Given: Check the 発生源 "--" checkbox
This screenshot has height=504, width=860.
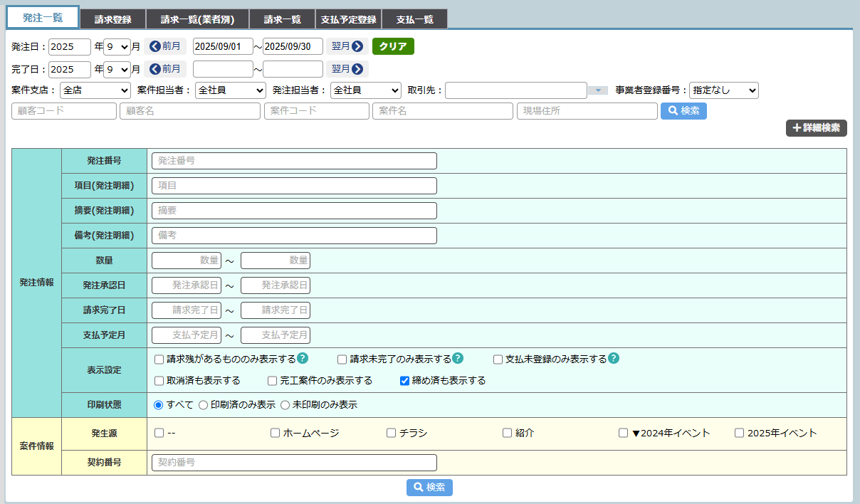Looking at the screenshot, I should click(x=159, y=433).
